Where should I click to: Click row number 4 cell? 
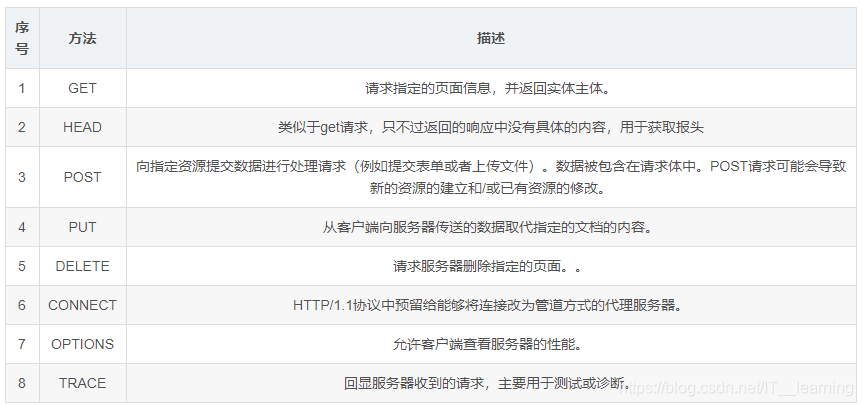pyautogui.click(x=22, y=227)
